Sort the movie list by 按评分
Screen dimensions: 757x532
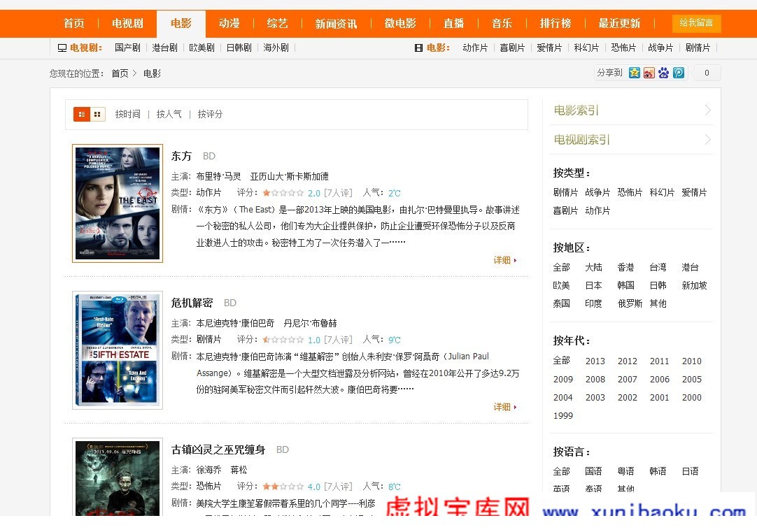pos(210,115)
